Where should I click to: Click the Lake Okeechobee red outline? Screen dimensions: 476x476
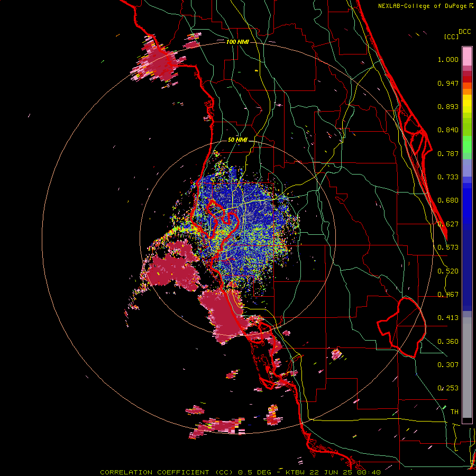(401, 327)
